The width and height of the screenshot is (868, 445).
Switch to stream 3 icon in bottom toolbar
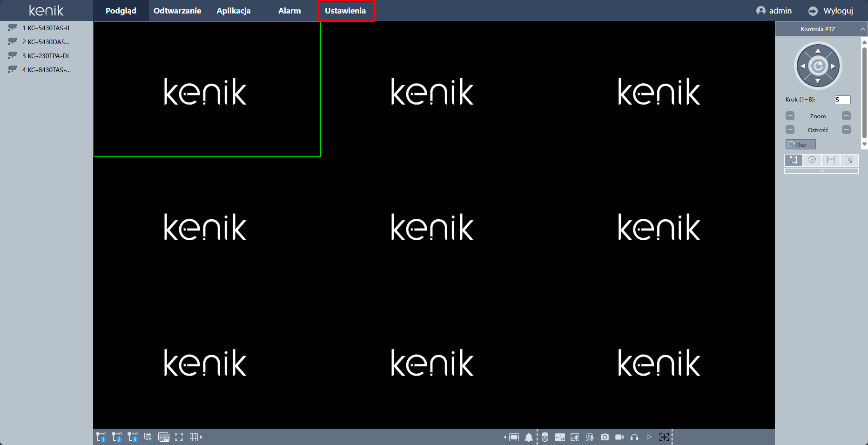tap(133, 437)
